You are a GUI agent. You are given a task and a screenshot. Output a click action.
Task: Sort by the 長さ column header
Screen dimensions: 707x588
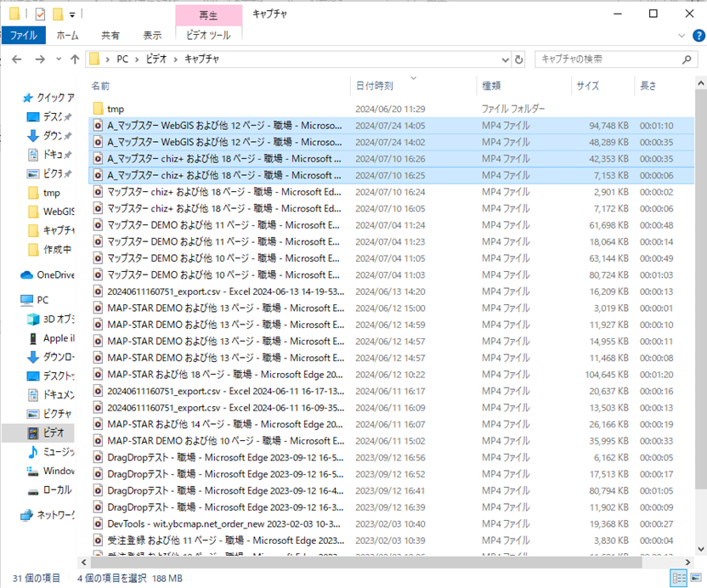(665, 86)
